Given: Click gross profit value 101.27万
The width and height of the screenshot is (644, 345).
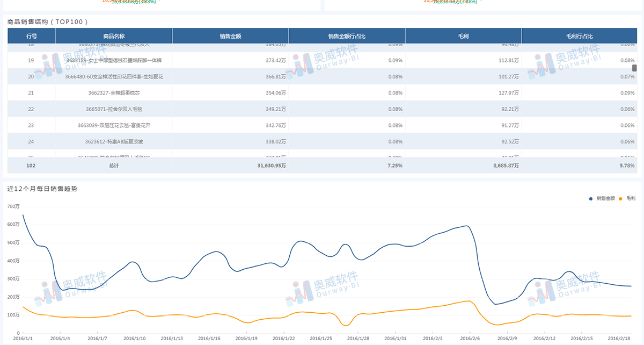Looking at the screenshot, I should coord(509,77).
